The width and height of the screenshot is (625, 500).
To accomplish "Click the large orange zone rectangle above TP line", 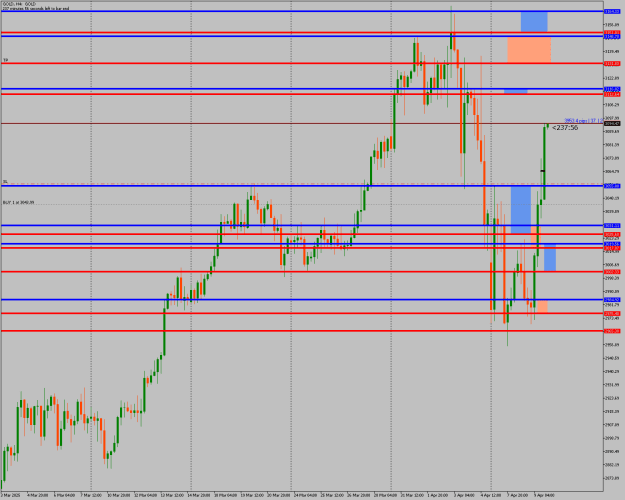I will tap(529, 49).
